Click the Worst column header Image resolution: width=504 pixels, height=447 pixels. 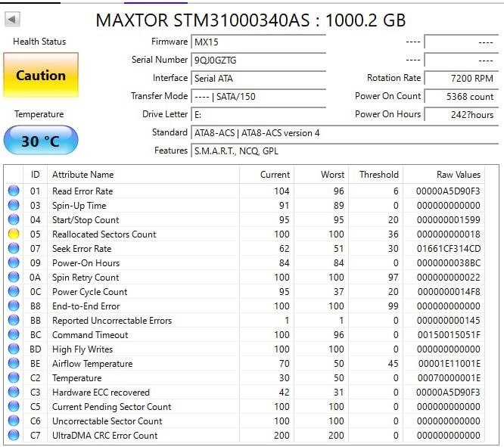point(322,175)
